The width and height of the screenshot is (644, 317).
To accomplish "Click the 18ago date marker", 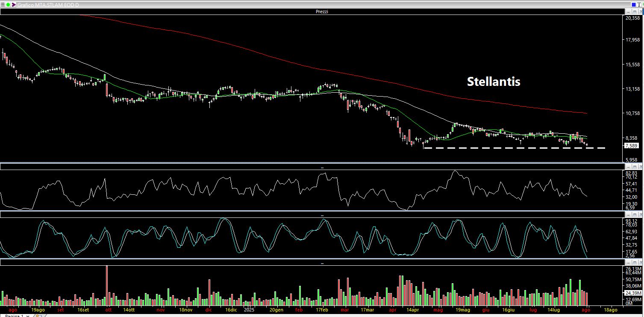I will pyautogui.click(x=610, y=309).
